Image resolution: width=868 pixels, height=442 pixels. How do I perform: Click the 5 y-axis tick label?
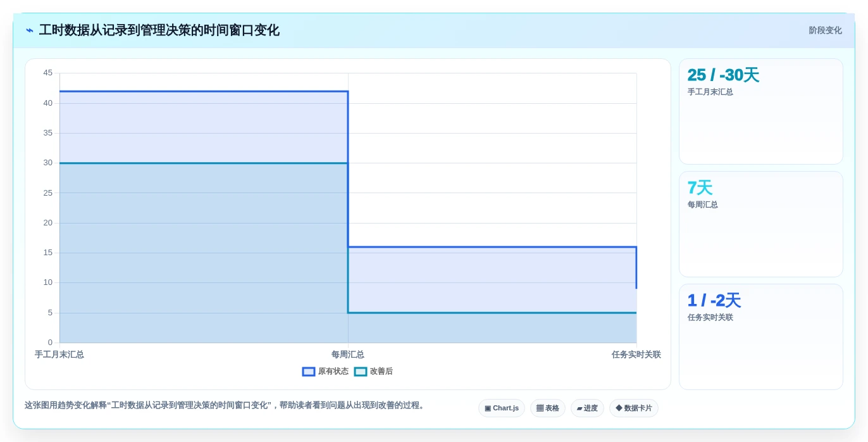tap(50, 313)
